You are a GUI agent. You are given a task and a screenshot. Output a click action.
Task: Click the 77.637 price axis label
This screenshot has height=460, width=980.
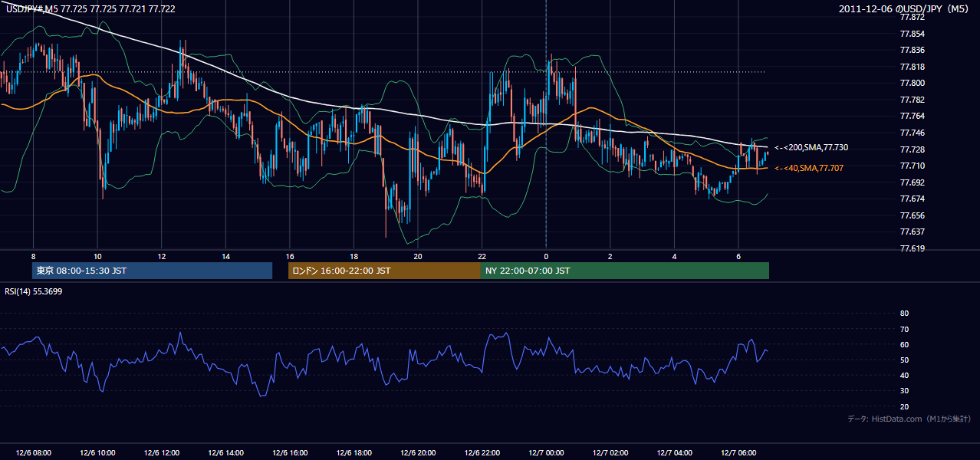914,232
